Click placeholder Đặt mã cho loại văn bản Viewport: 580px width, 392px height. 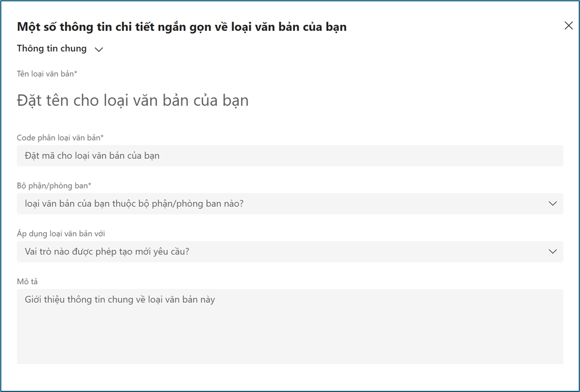pyautogui.click(x=92, y=156)
